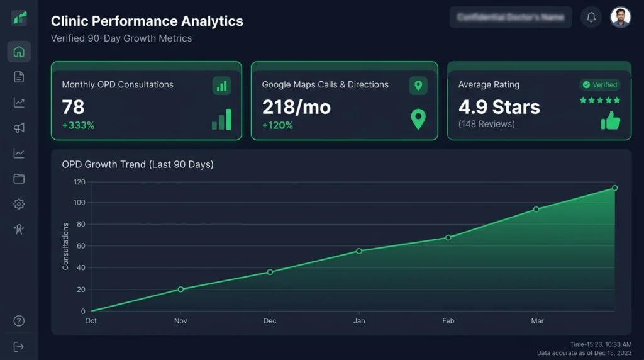Viewport: 644px width, 360px height.
Task: Click the OPD Growth Trend chart title
Action: point(138,164)
